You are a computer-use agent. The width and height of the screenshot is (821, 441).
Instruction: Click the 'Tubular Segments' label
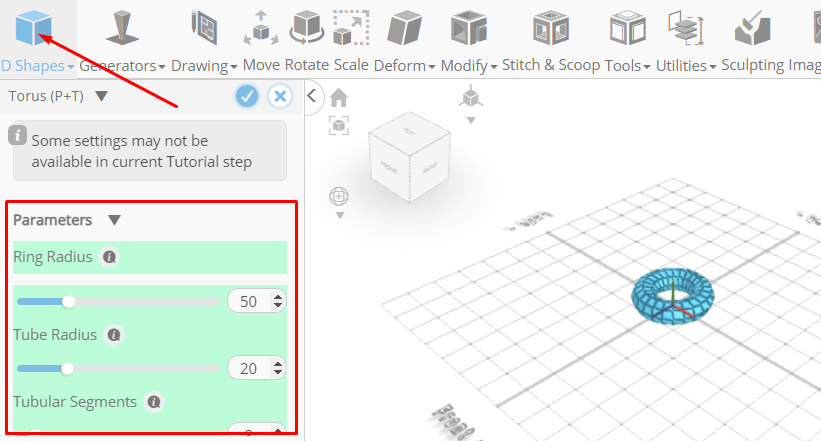75,402
